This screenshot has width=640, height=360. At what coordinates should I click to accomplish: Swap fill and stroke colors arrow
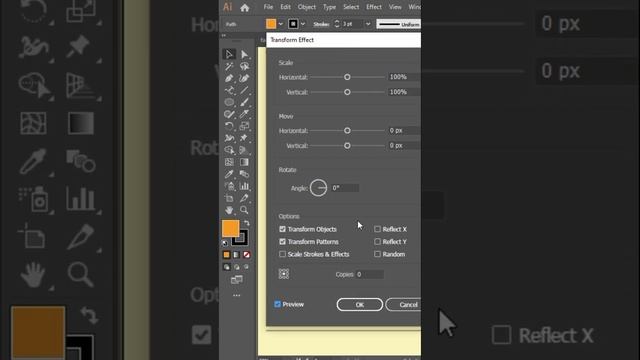click(x=247, y=223)
